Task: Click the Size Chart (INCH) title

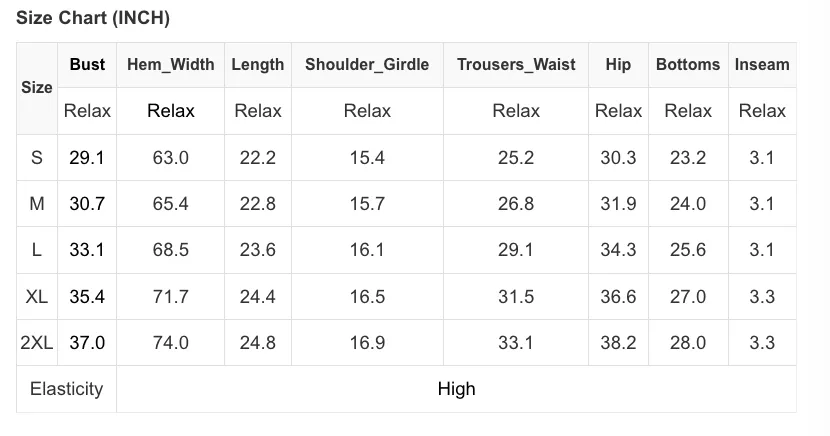Action: (93, 17)
